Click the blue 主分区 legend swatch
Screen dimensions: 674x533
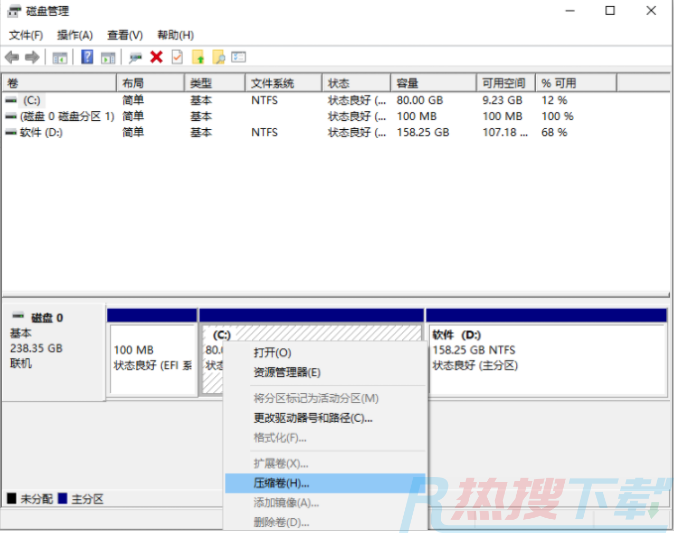63,499
